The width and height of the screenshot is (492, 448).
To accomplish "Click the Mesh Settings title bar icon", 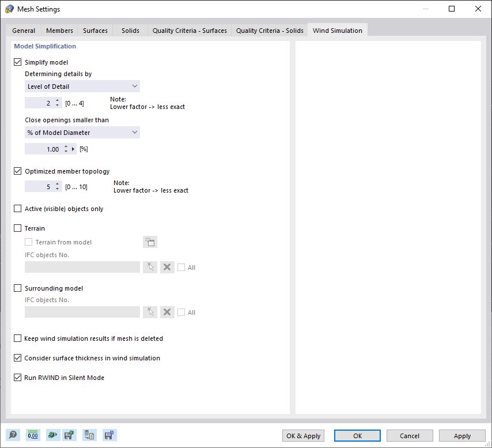I will point(9,9).
